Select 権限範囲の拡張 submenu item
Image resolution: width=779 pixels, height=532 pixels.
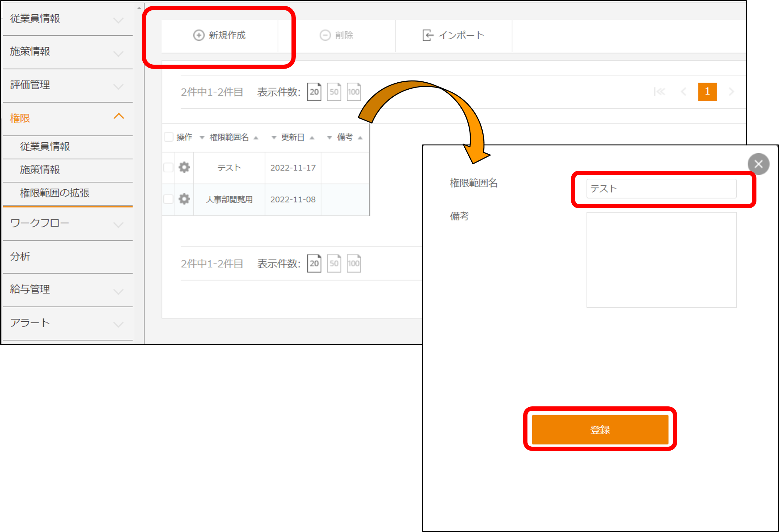55,193
